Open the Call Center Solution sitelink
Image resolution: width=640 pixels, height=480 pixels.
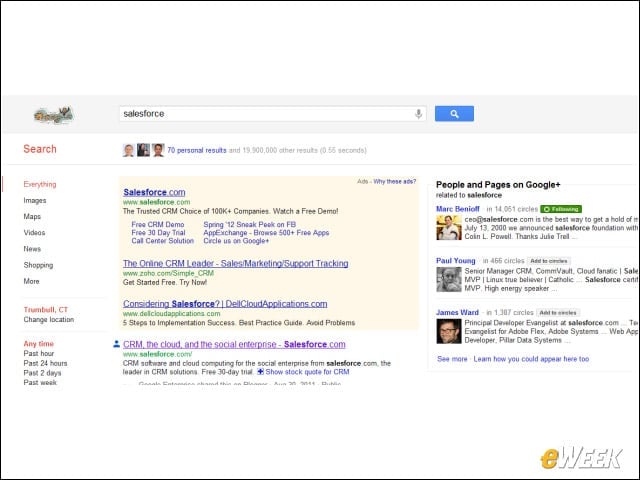pyautogui.click(x=162, y=241)
